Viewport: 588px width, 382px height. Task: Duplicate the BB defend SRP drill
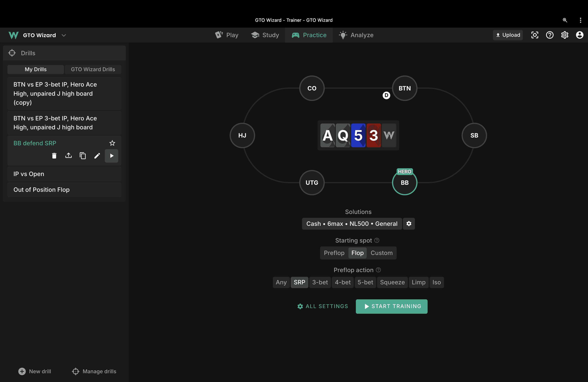[x=83, y=156]
